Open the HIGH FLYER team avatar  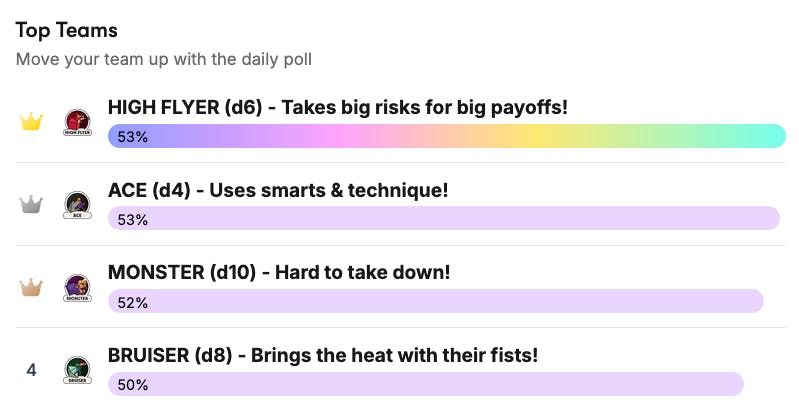[x=77, y=122]
